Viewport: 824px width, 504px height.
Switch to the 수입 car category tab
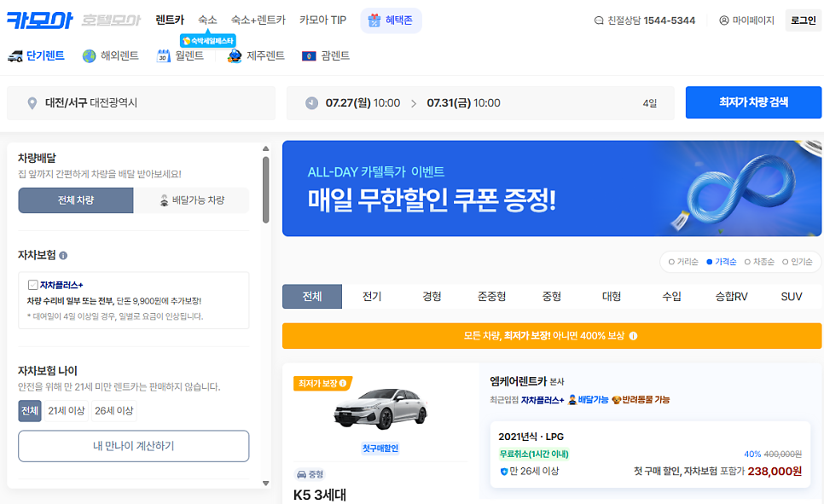point(671,297)
